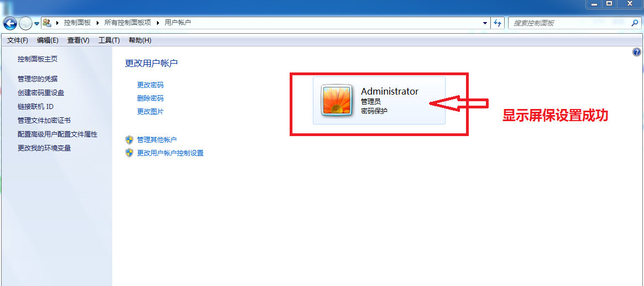Open the 查看(V) menu
Image resolution: width=644 pixels, height=286 pixels.
(78, 40)
